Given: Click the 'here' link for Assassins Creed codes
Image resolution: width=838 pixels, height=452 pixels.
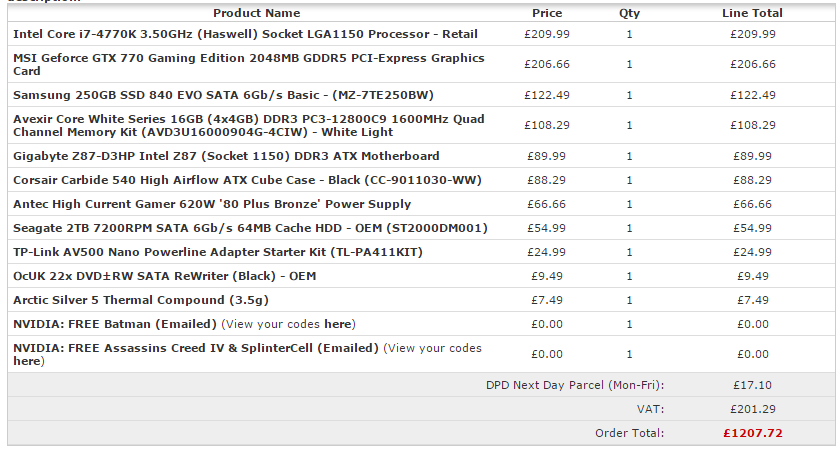Looking at the screenshot, I should coord(26,361).
